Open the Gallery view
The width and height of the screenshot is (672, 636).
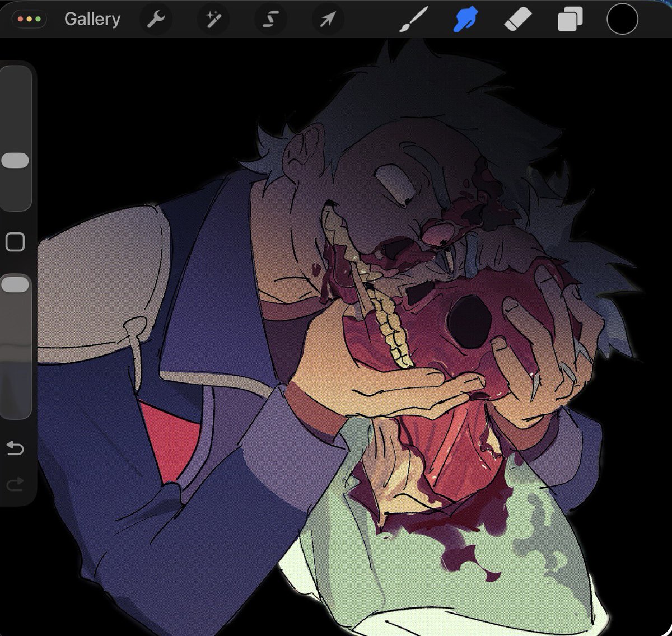coord(92,19)
